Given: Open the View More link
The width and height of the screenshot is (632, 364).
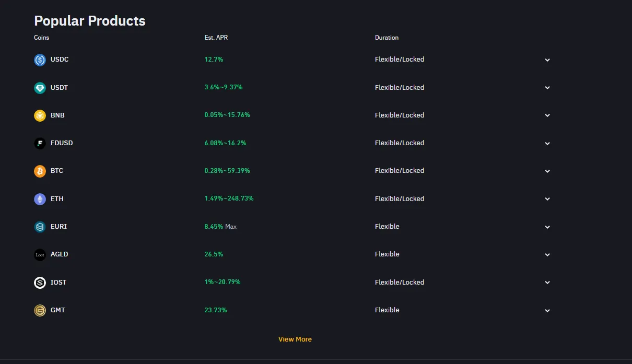Looking at the screenshot, I should (x=295, y=339).
